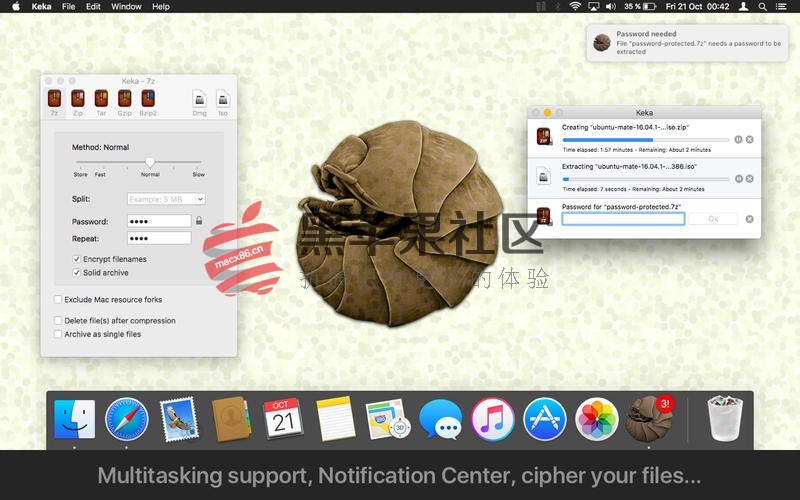Viewport: 800px width, 500px height.
Task: Uncheck Encrypt filenames
Action: (x=77, y=259)
